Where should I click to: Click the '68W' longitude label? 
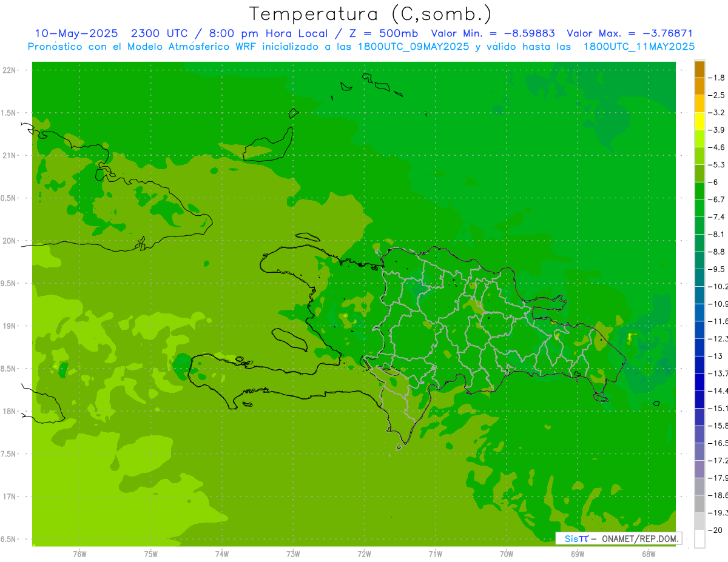point(649,554)
